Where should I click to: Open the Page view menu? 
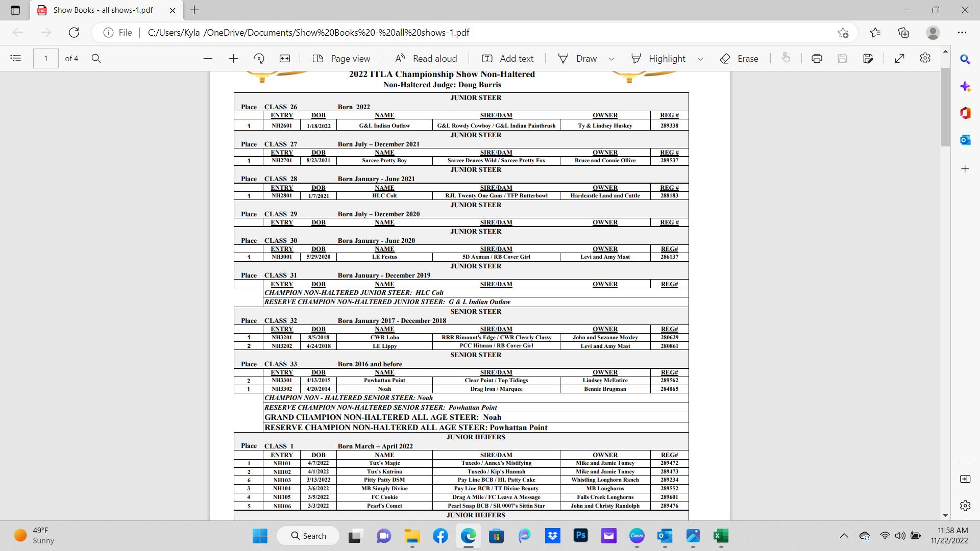pos(341,59)
